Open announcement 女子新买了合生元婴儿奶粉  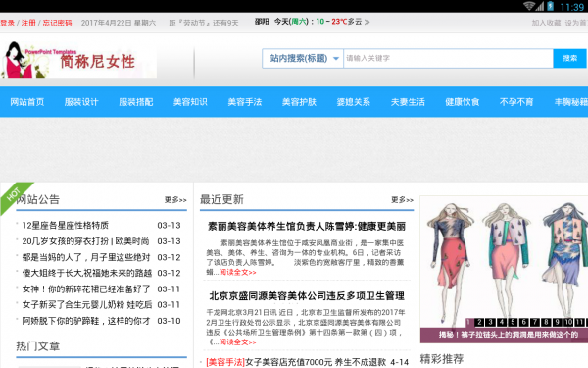tap(86, 304)
